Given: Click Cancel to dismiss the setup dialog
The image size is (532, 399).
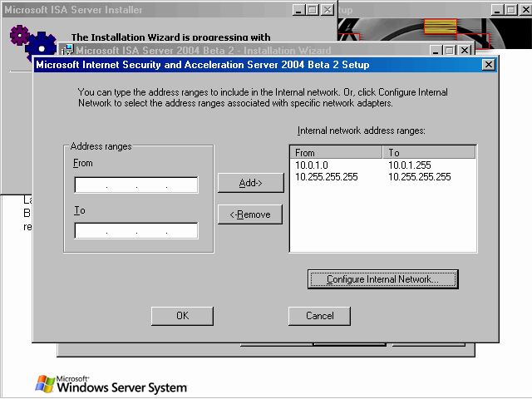Looking at the screenshot, I should [x=319, y=316].
